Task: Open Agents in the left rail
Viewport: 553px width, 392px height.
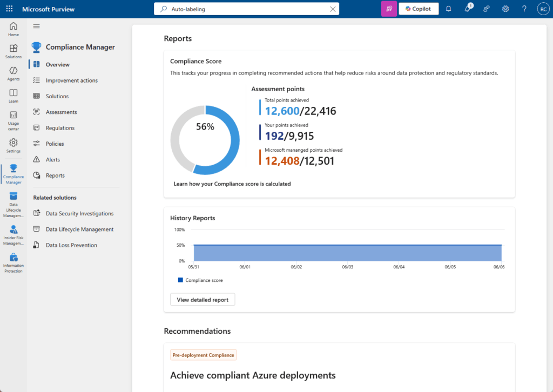Action: point(14,73)
